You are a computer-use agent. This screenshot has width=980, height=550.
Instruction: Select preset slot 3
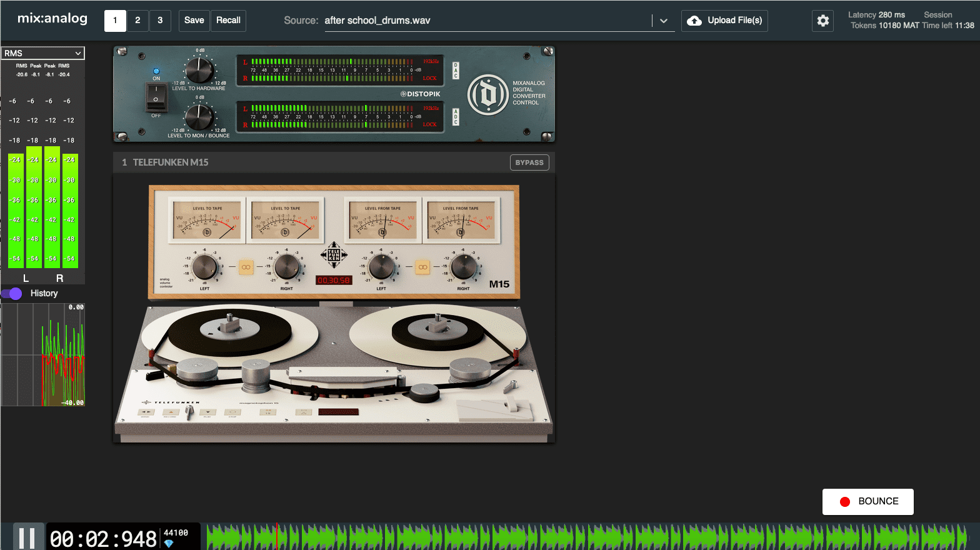point(160,21)
